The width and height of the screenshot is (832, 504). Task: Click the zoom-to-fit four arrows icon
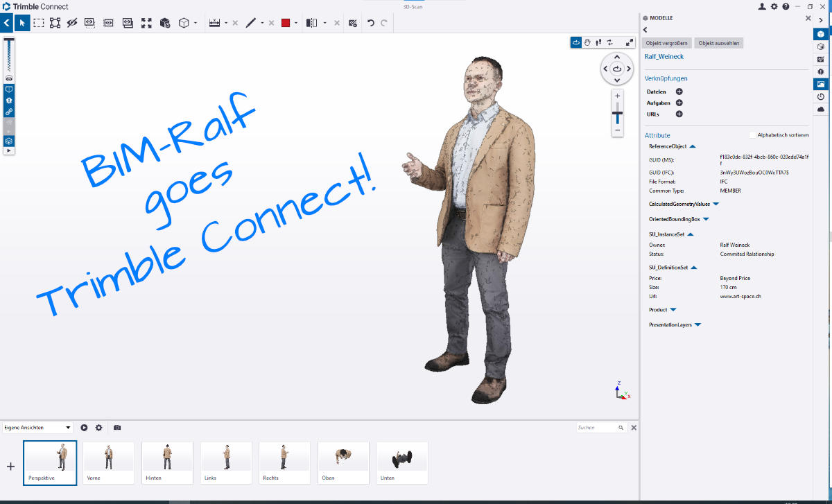point(146,23)
